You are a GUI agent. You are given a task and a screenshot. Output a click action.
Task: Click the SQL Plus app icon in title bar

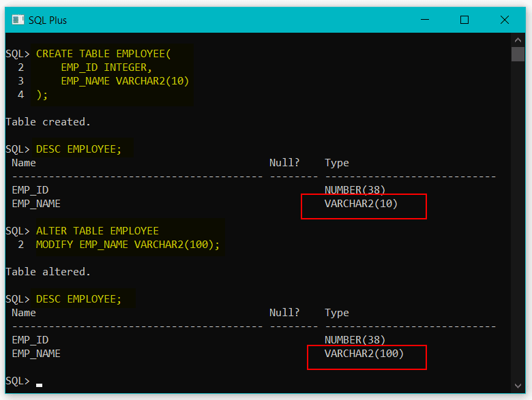click(18, 20)
